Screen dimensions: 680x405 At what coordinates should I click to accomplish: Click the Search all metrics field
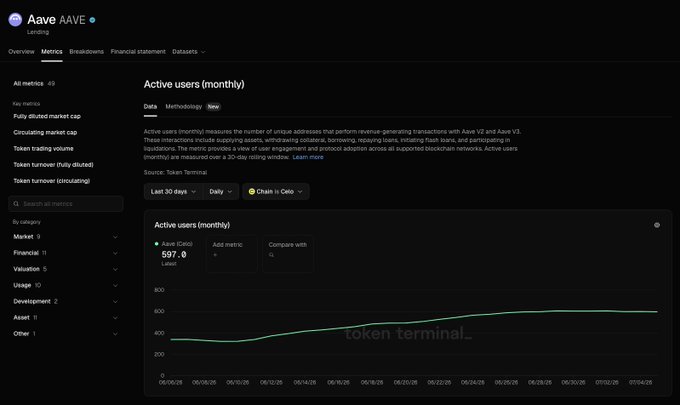point(65,204)
